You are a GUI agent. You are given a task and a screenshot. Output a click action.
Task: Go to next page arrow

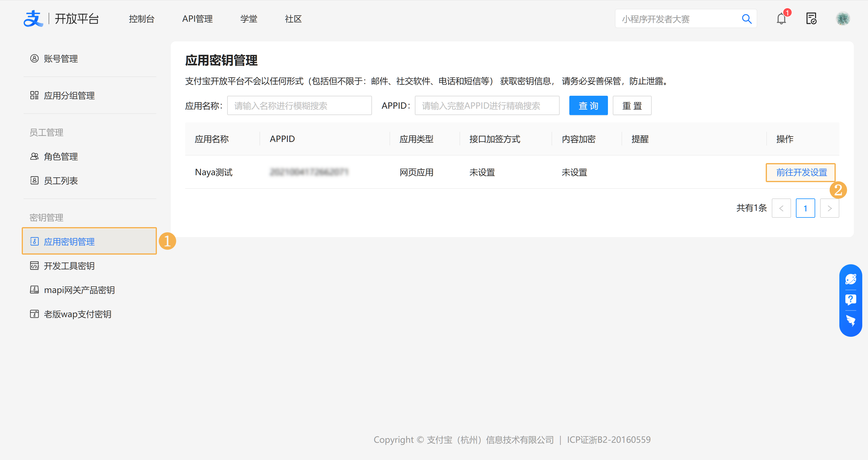(829, 208)
